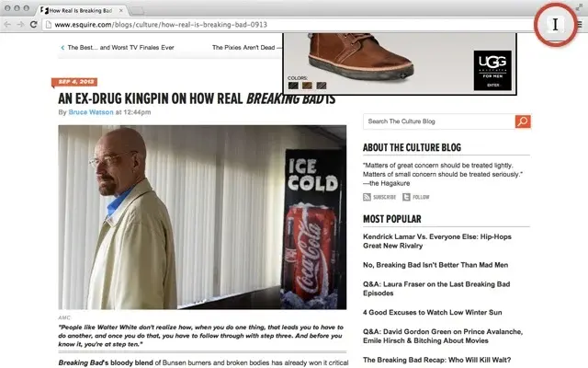Open 'Q&A: David Gordon Green' article link
This screenshot has height=368, width=588.
443,336
